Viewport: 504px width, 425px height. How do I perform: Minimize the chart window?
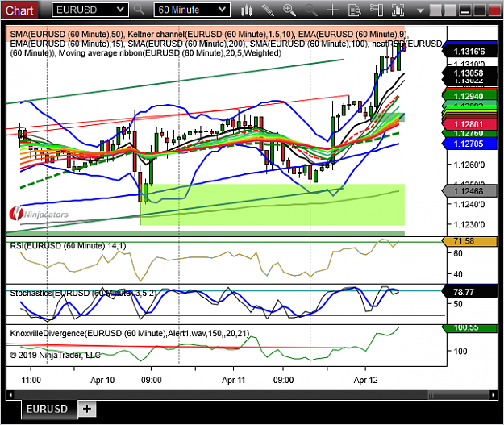tap(464, 10)
